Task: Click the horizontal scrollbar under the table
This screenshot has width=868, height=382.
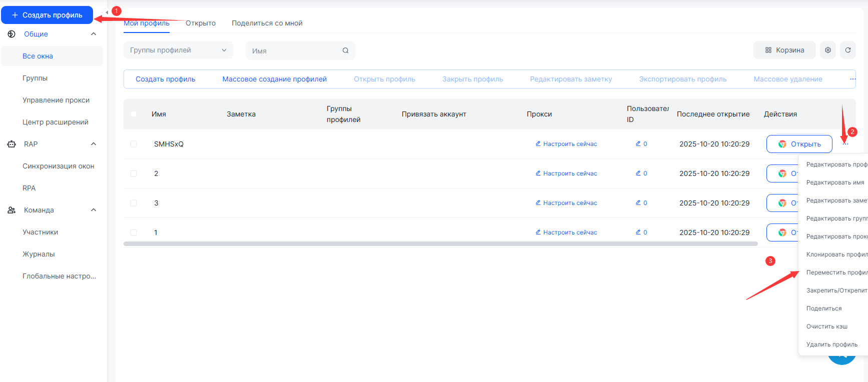Action: click(440, 244)
